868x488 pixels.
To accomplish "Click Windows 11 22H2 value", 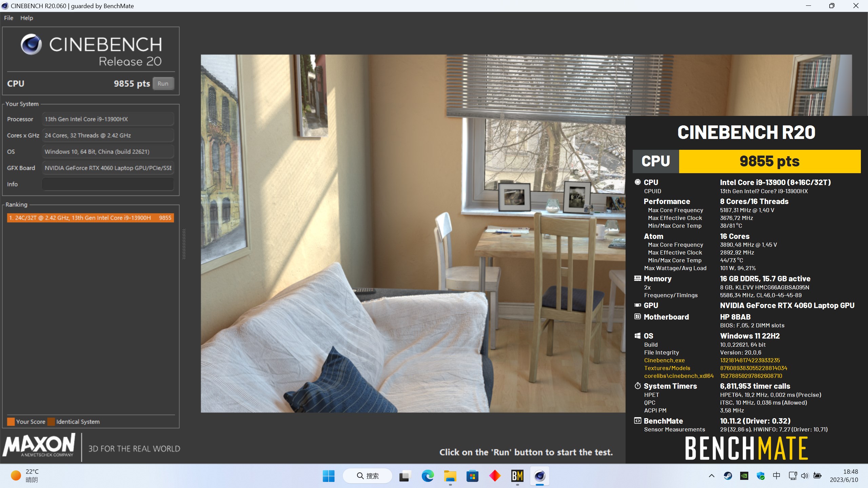I will (750, 336).
